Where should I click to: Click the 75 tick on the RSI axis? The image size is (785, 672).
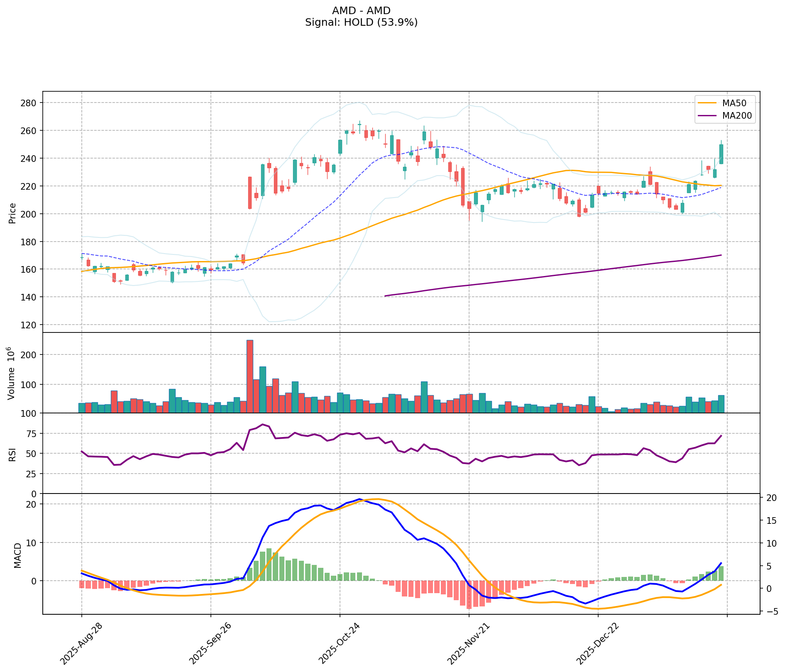(x=32, y=434)
